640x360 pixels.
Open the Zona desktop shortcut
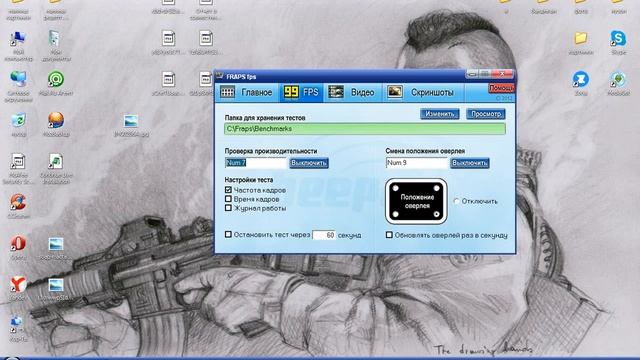click(580, 83)
